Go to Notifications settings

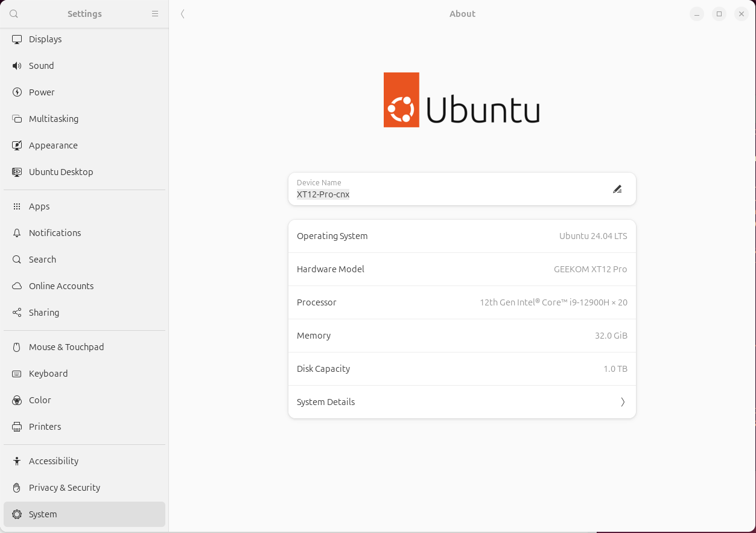[x=84, y=233]
